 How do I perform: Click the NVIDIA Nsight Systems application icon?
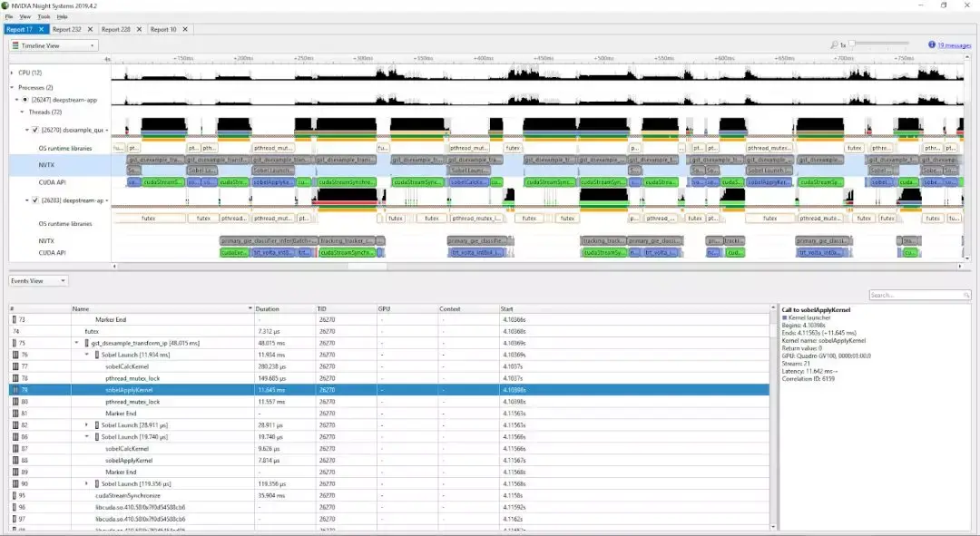click(x=6, y=4)
